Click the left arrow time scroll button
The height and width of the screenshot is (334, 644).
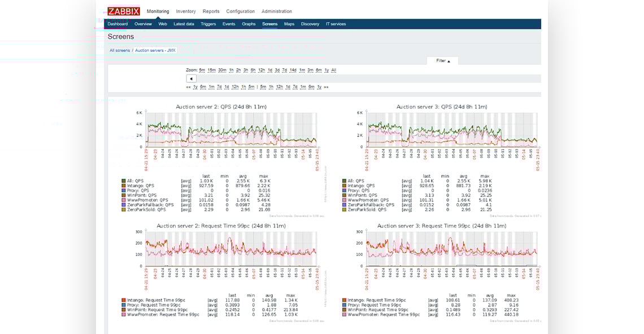click(191, 78)
